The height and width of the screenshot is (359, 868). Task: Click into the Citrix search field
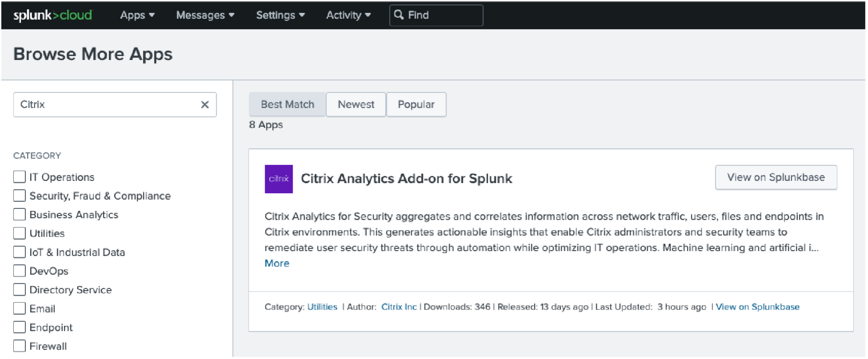tap(107, 104)
